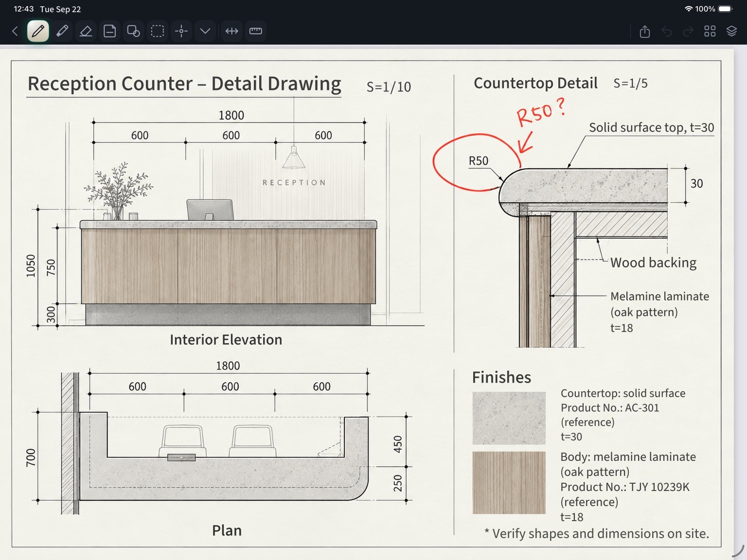
Task: Tap the 'RECEPTION' sign lettering in the elevation
Action: 294,183
